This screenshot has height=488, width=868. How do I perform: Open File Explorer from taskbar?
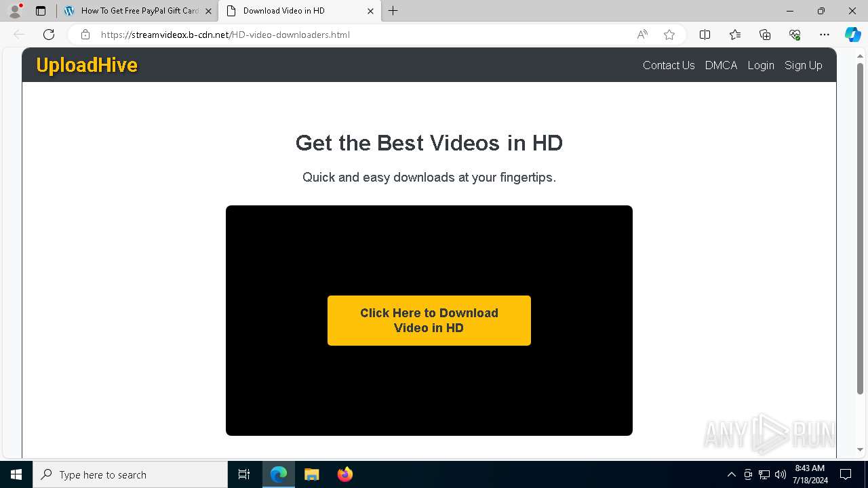312,474
